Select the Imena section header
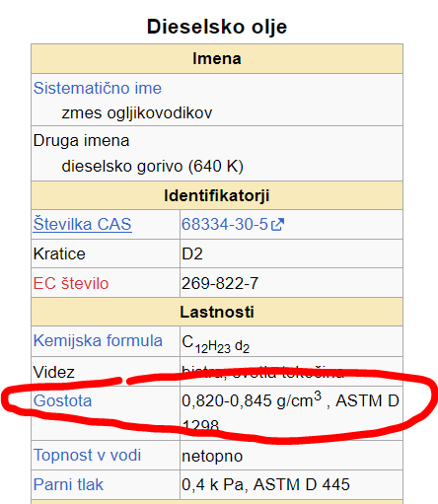This screenshot has height=504, width=438. click(217, 58)
